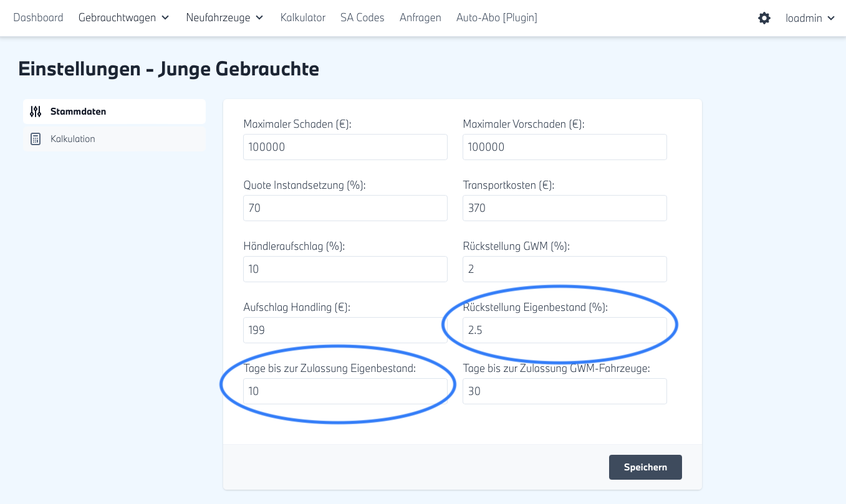This screenshot has height=504, width=846.
Task: Focus the Maximaler Vorschaden field
Action: (564, 147)
